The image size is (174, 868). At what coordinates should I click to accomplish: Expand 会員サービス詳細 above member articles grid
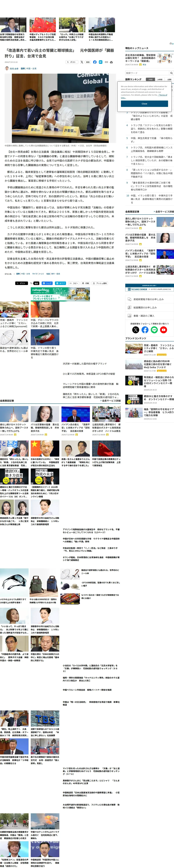(110, 401)
